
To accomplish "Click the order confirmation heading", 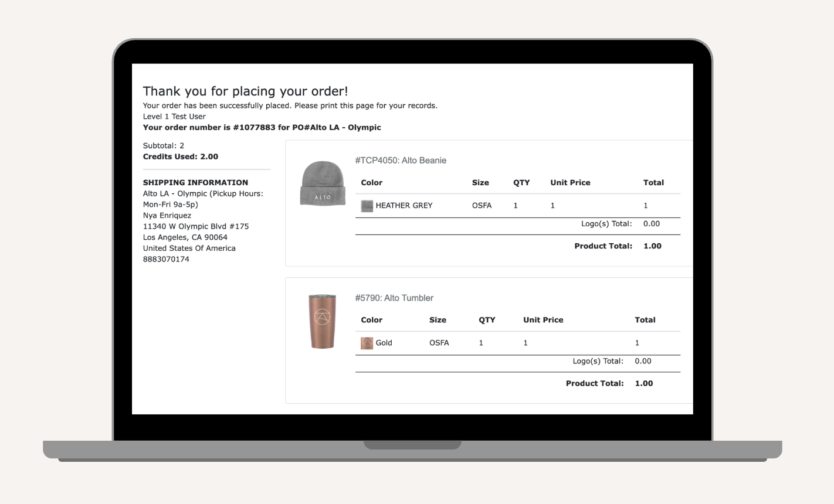I will pos(245,91).
